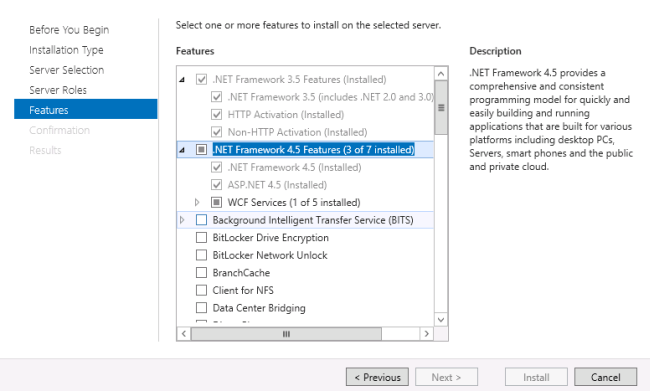Select Data Center Bridging label
The image size is (650, 391).
pos(259,308)
